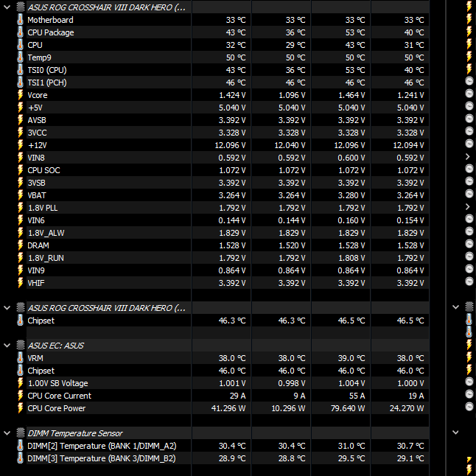Click the Vcore value 1.464 V
Viewport: 476px width, 476px height.
point(351,95)
